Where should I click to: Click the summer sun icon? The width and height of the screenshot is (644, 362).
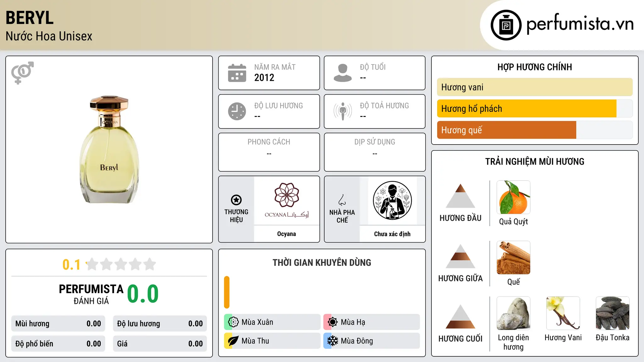(x=333, y=322)
